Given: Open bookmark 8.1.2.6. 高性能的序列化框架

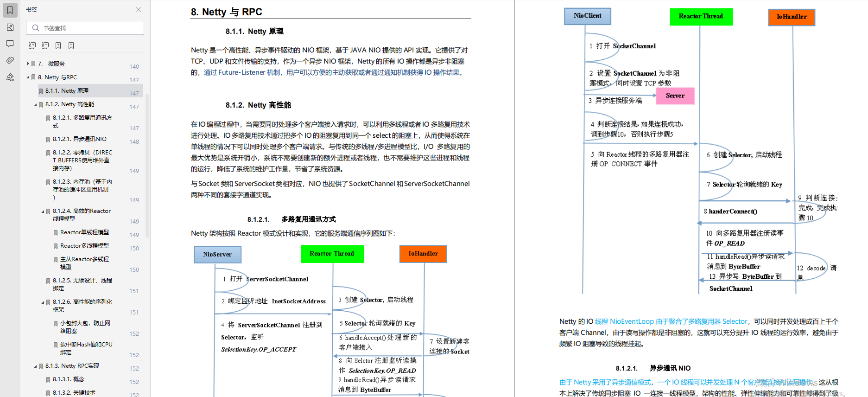Looking at the screenshot, I should pos(82,306).
